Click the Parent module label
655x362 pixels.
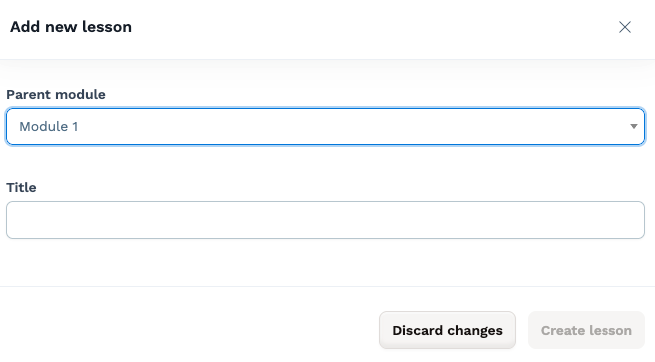[56, 94]
